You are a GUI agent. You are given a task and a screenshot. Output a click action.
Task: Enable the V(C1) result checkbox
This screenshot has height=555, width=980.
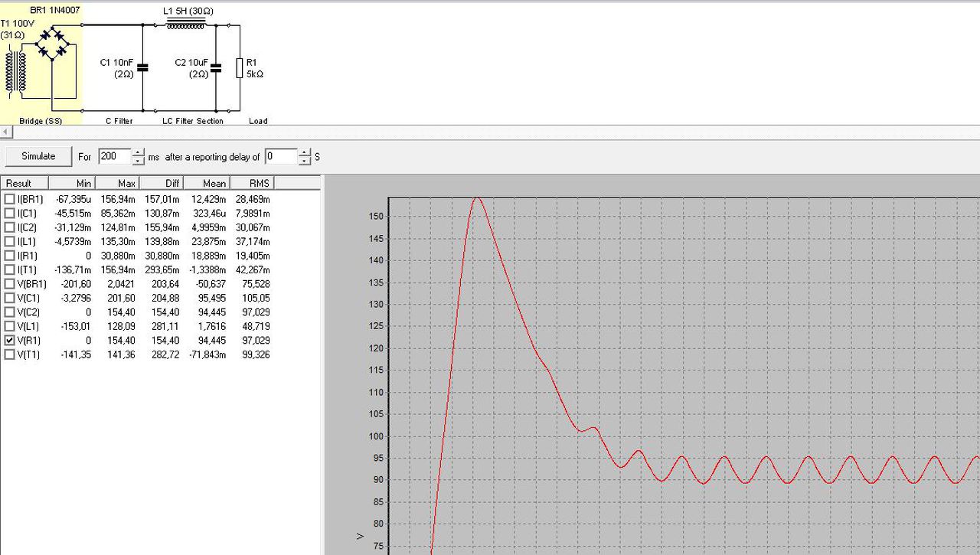[x=10, y=298]
